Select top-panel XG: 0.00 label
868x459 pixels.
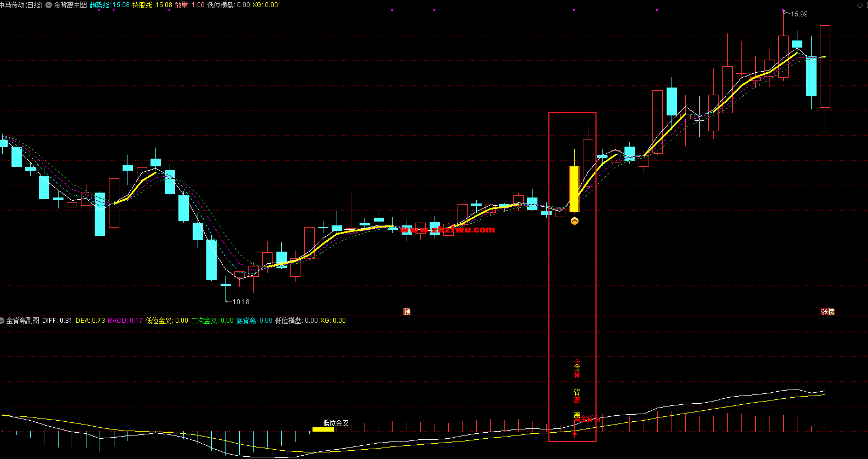pyautogui.click(x=265, y=5)
